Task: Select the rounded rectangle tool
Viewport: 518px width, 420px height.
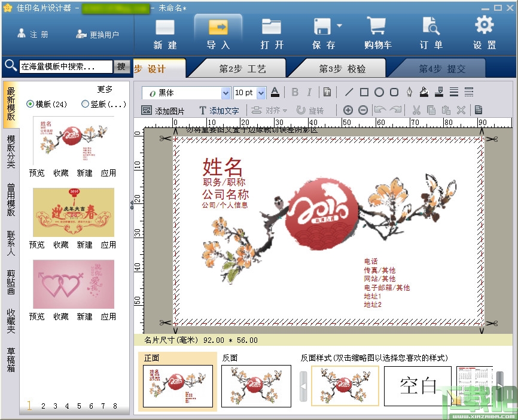Action: (x=394, y=92)
